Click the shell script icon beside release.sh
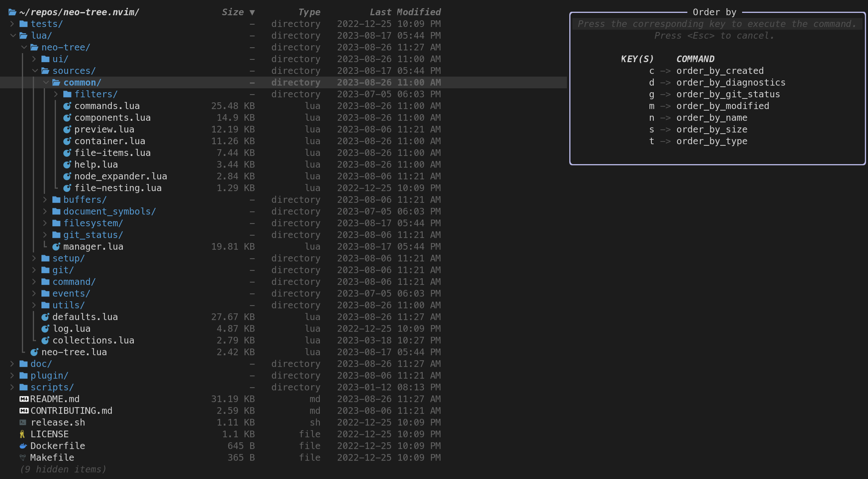The image size is (868, 479). pos(23,422)
